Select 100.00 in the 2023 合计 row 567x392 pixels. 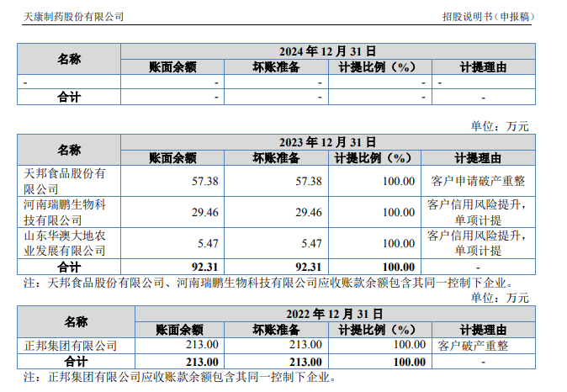tap(399, 268)
